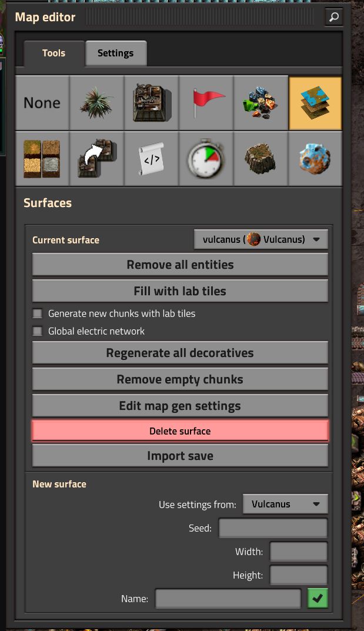
Task: Select the red flag forces tool
Action: (206, 103)
